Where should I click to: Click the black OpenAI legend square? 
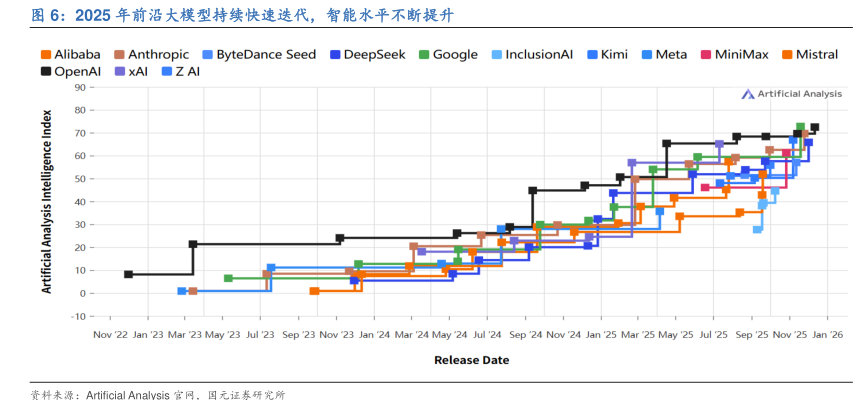46,72
